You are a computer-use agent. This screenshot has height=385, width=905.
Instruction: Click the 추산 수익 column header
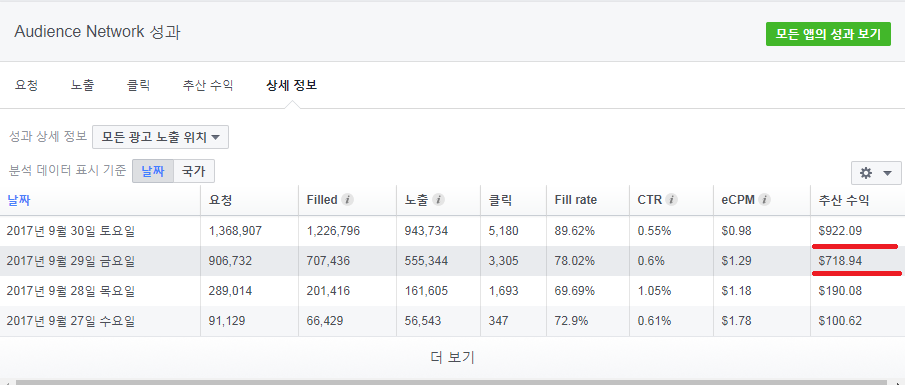844,200
